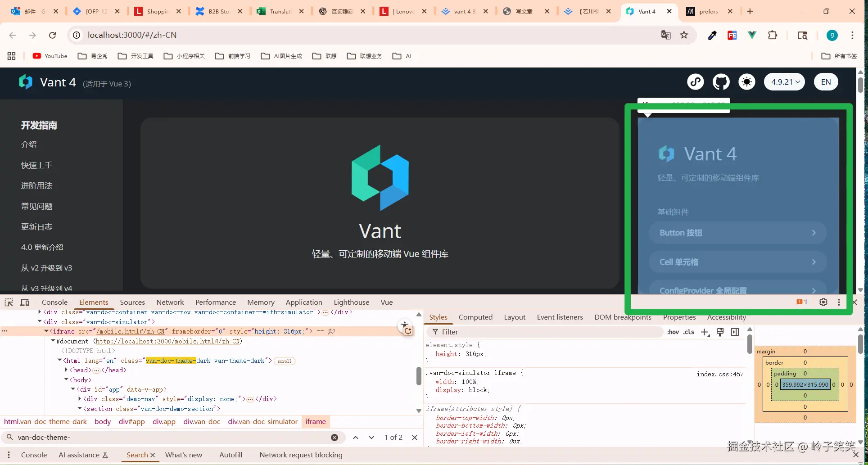Viewport: 868px width, 465px height.
Task: Collapse the van-doc-simulator div node
Action: [40, 321]
